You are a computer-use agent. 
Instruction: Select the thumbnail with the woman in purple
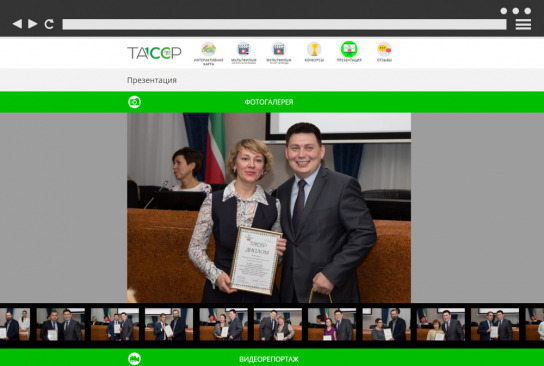332,324
